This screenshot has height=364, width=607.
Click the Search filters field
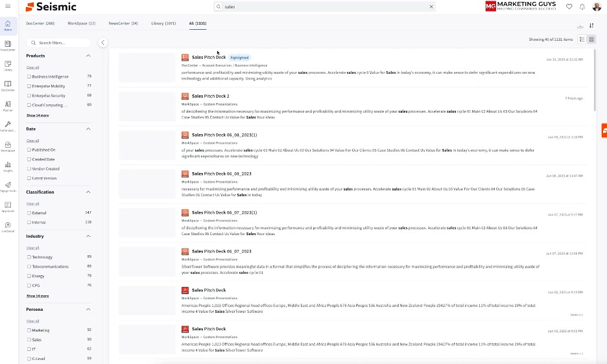point(58,43)
